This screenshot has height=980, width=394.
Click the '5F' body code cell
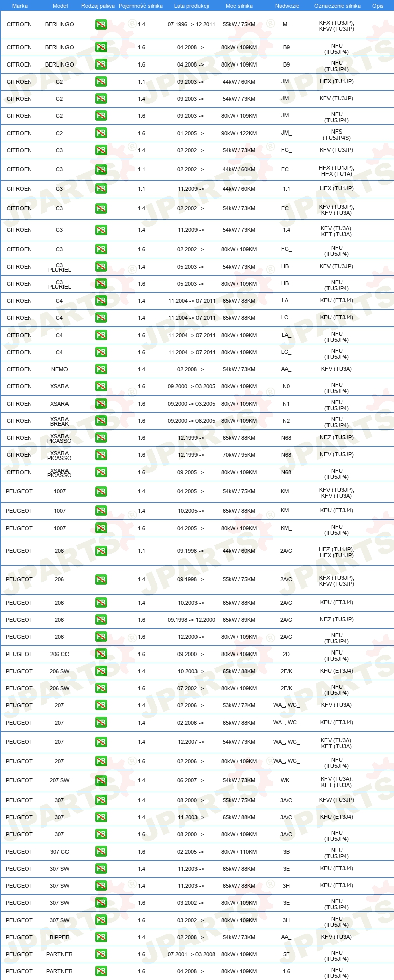pyautogui.click(x=286, y=954)
